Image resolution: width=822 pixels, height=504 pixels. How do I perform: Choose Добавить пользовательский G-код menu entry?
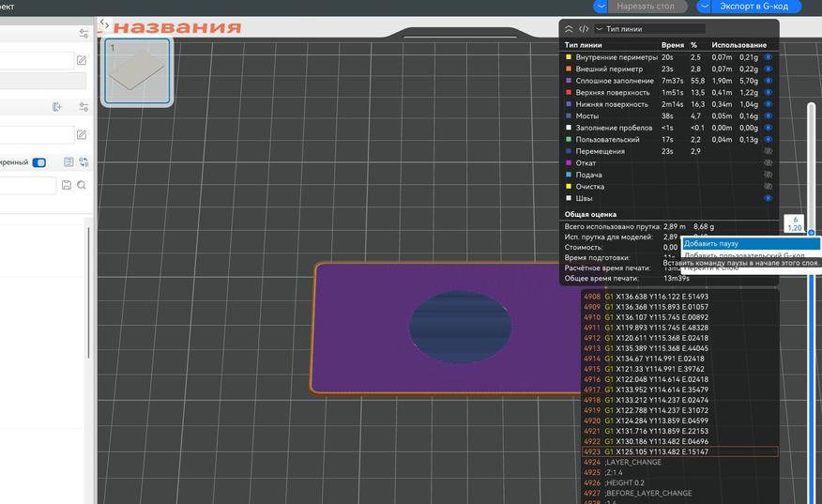[x=743, y=255]
